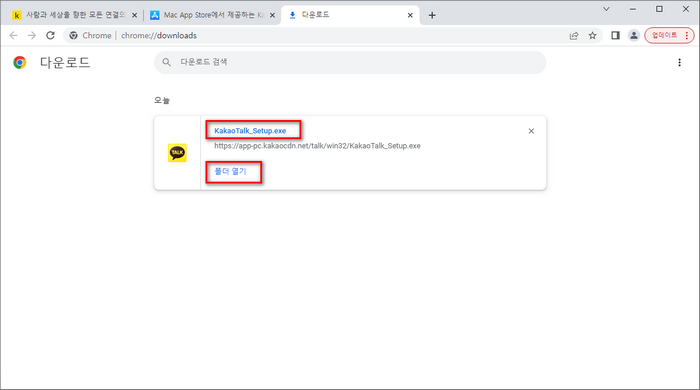
Task: Open the profile avatar icon
Action: (633, 35)
